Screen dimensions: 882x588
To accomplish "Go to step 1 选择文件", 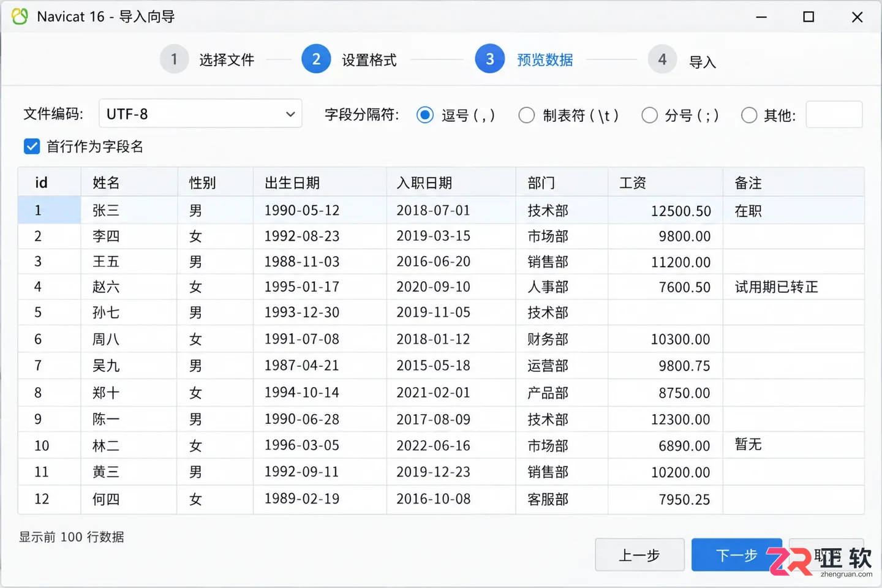I will point(208,59).
